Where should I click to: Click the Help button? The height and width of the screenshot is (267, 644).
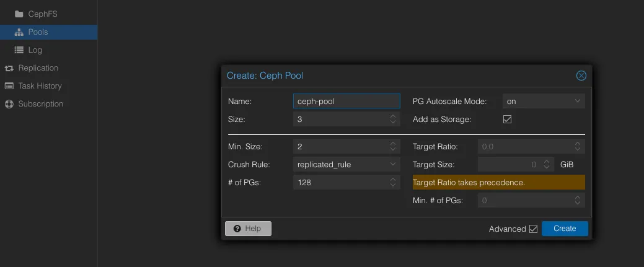(248, 229)
